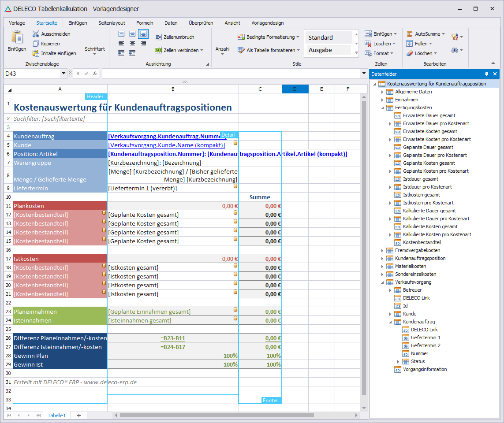
Task: Expand the Materialkosten tree node
Action: click(x=382, y=266)
